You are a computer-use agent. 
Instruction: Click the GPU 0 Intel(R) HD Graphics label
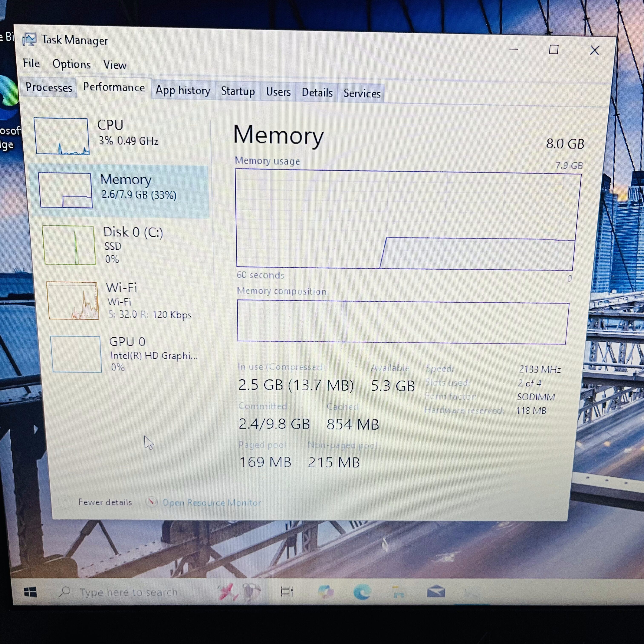pos(154,354)
